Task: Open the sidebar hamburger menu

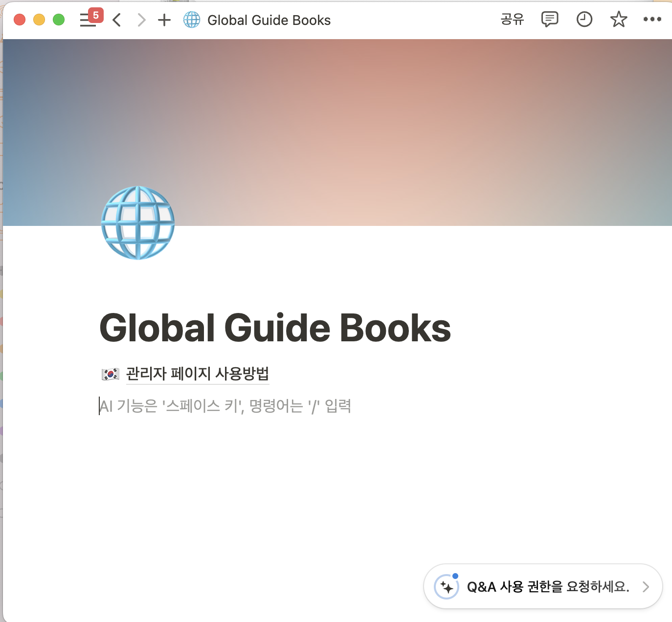Action: (x=88, y=20)
